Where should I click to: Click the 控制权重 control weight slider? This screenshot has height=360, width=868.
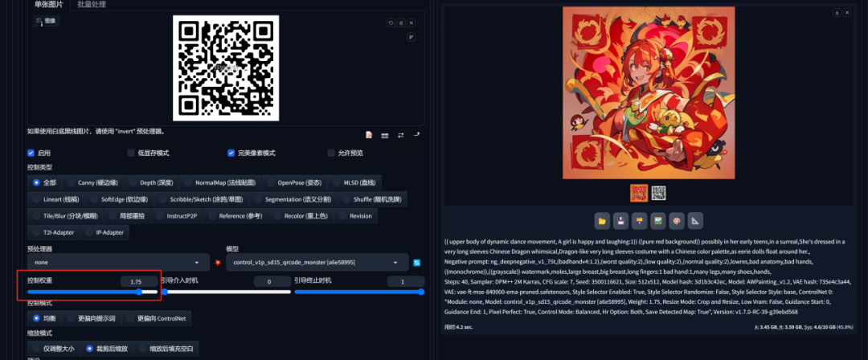(93, 292)
